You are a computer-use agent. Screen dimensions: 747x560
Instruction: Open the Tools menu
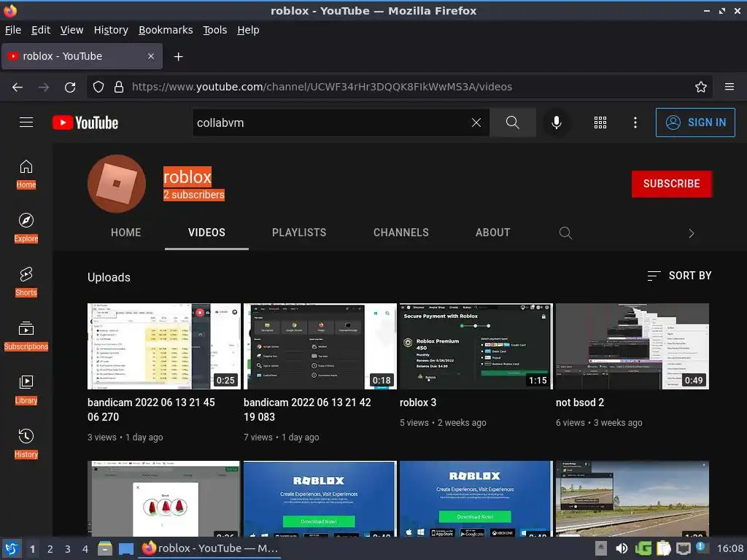215,30
